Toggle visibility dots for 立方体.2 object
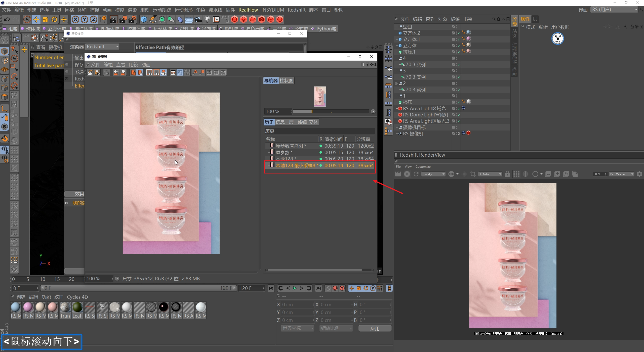Viewport: 644px width, 352px height. coord(457,33)
